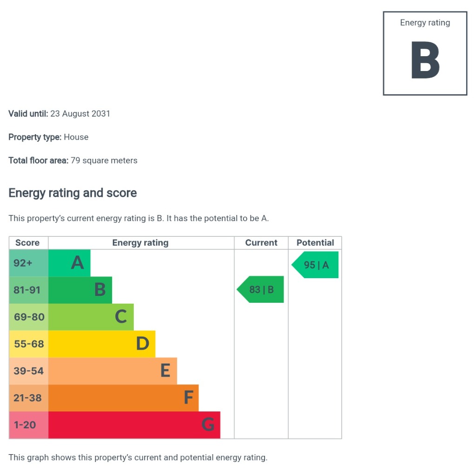
Task: Click the Total floor area line
Action: 73,161
